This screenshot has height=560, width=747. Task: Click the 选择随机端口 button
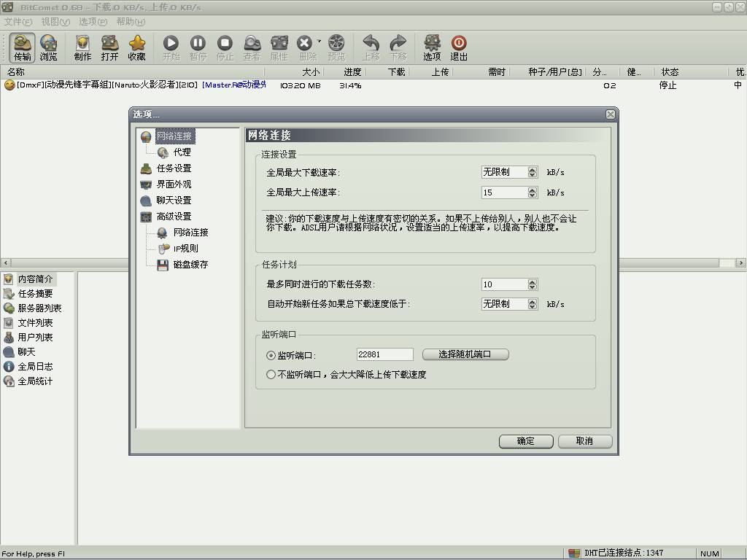(x=465, y=354)
